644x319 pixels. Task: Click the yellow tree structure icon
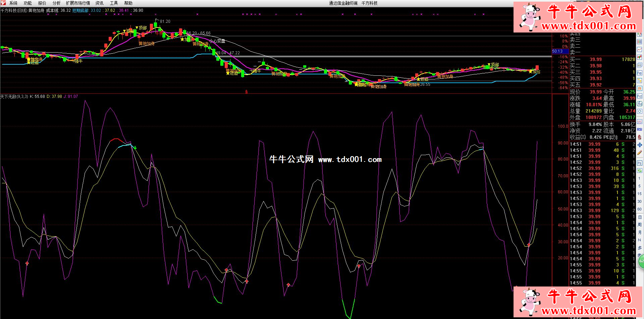point(640,80)
